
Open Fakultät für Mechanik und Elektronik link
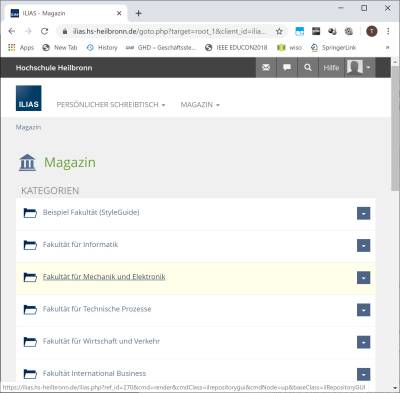click(x=104, y=277)
